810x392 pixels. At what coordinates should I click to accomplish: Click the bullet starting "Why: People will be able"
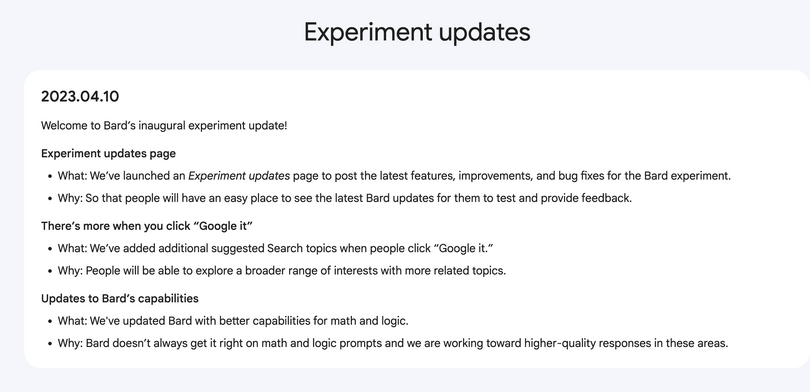click(282, 271)
